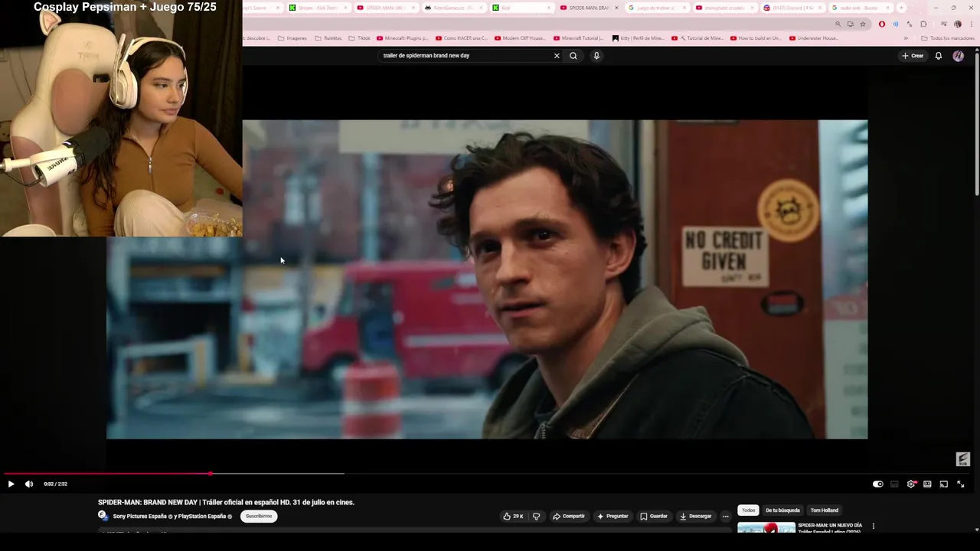Viewport: 980px width, 551px height.
Task: Select the Tom Holland filter chip
Action: [x=825, y=510]
